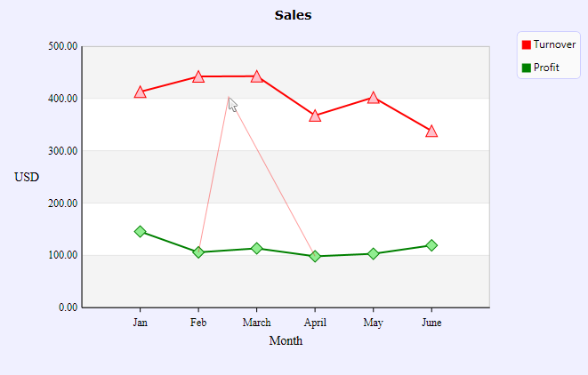Toggle the Profit series legend label

tap(546, 68)
